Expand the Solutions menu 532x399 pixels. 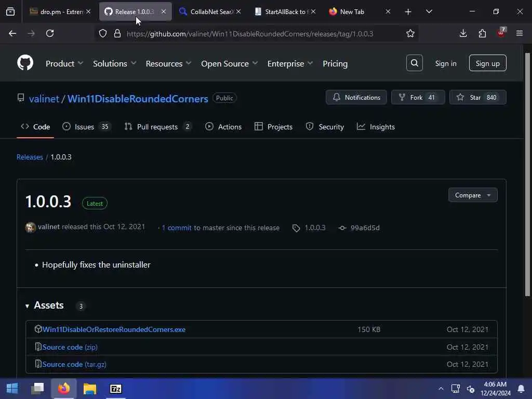click(114, 63)
